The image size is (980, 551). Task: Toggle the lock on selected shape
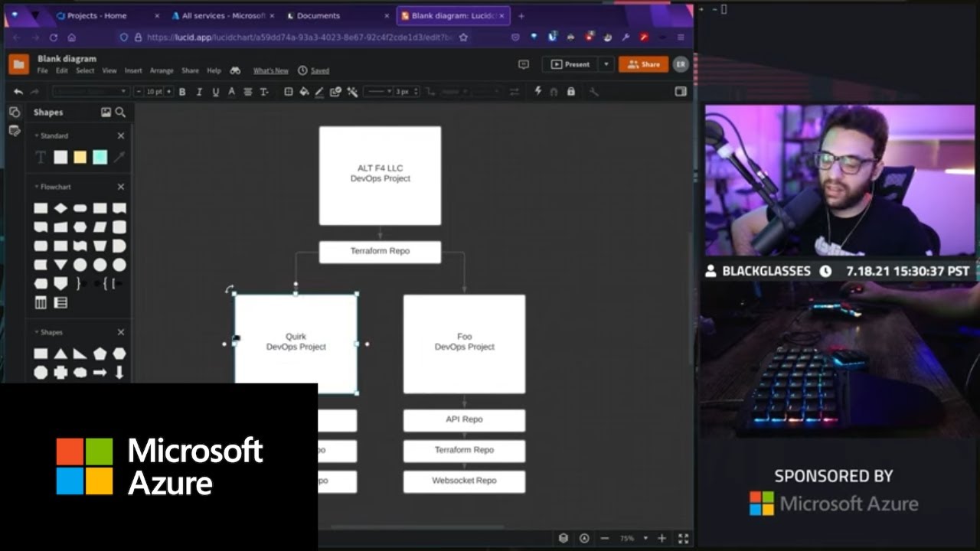point(570,92)
